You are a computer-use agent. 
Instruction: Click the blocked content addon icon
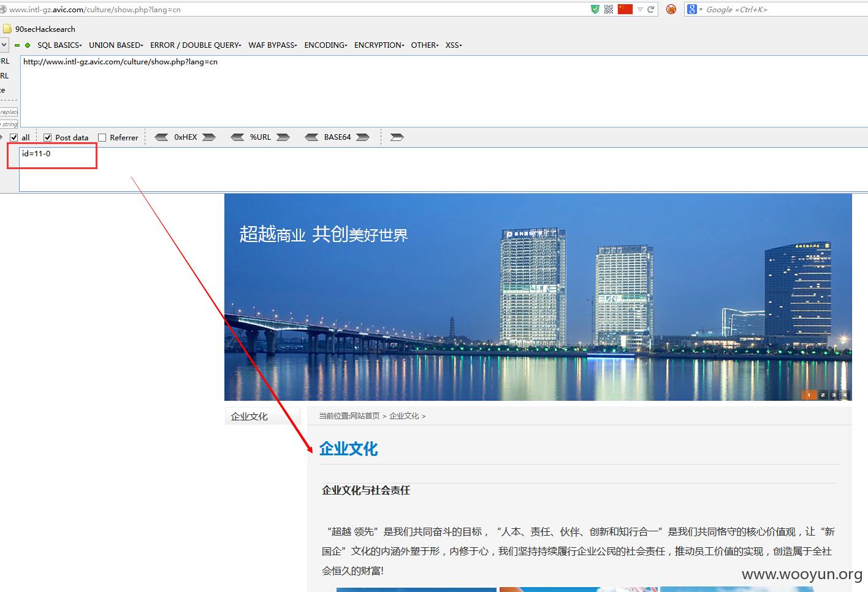click(671, 9)
